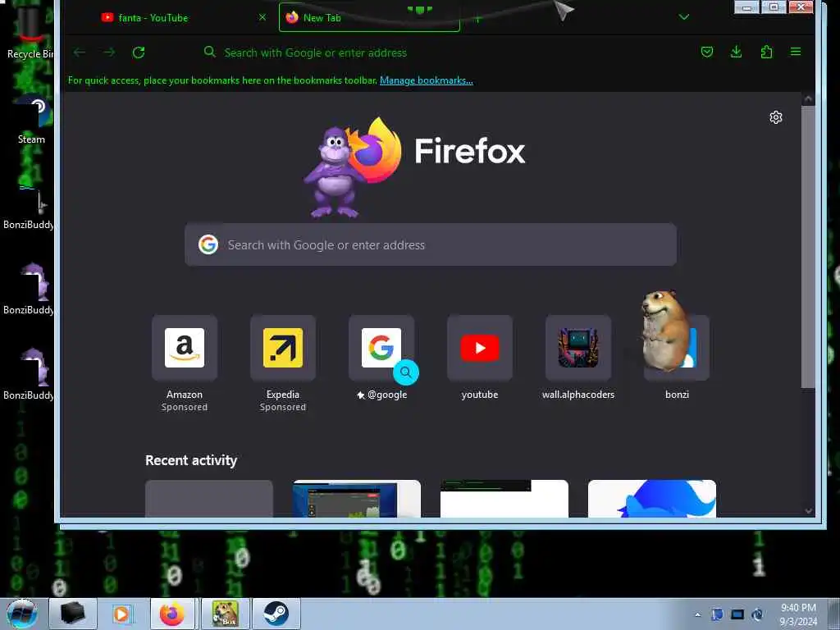This screenshot has width=840, height=630.
Task: Open the BonziBuddy taskbar icon
Action: pyautogui.click(x=225, y=614)
